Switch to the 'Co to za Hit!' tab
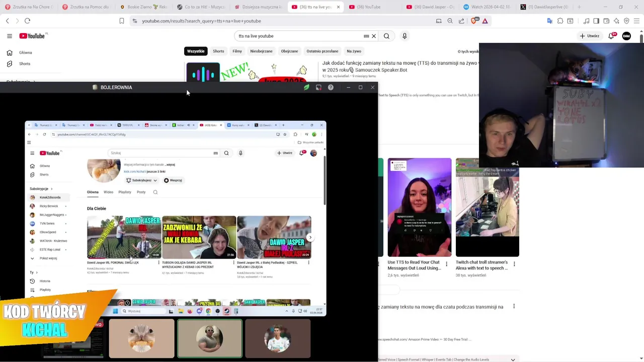This screenshot has height=362, width=644. pyautogui.click(x=202, y=7)
